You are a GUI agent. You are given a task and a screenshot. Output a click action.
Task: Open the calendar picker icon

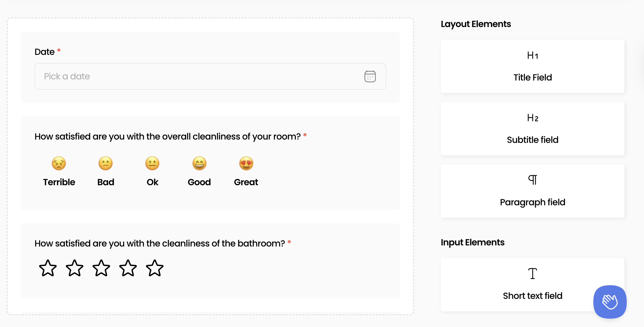(x=370, y=76)
